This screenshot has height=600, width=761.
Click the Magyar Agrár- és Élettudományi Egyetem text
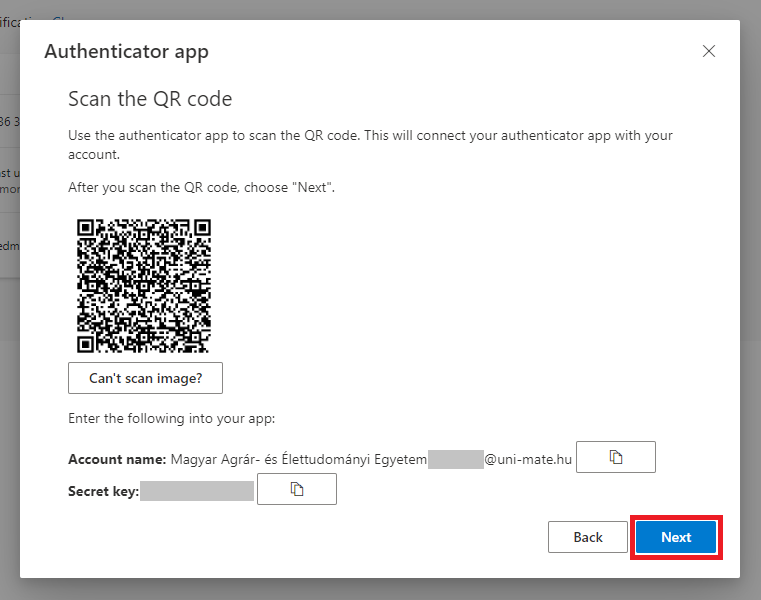point(298,459)
